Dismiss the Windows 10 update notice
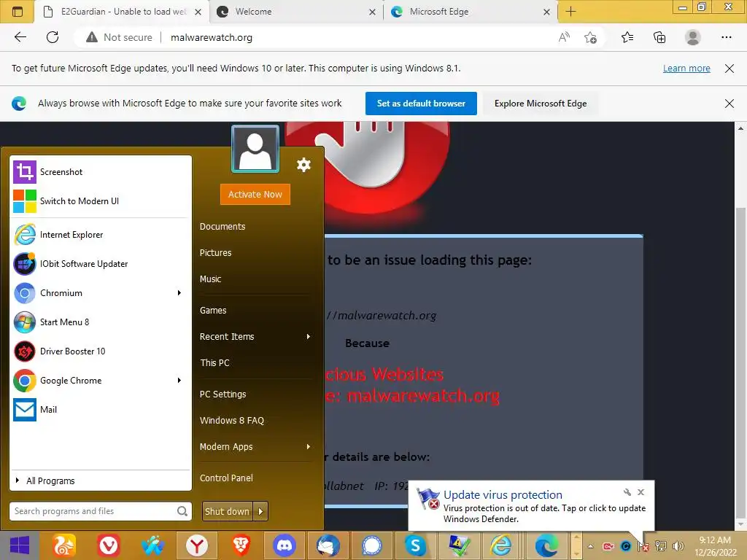 [729, 68]
